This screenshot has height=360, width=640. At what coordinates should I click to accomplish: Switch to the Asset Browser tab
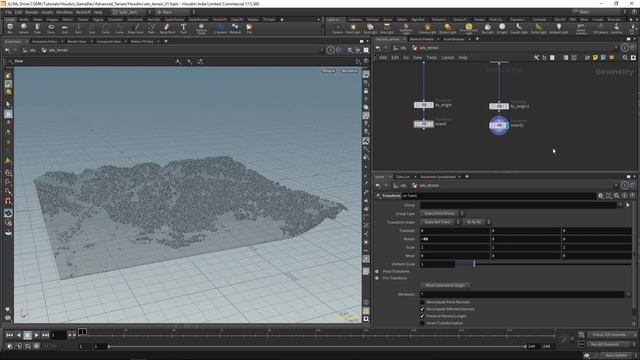[454, 39]
